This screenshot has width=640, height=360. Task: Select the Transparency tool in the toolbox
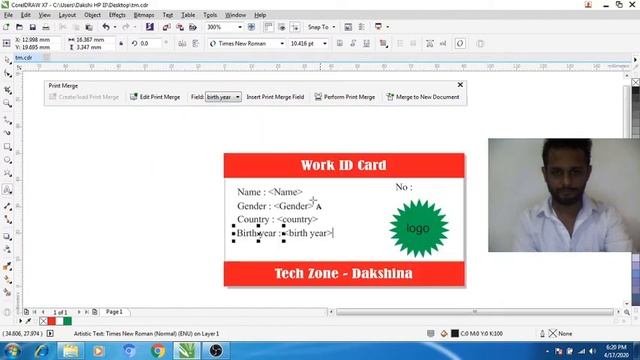[7, 249]
